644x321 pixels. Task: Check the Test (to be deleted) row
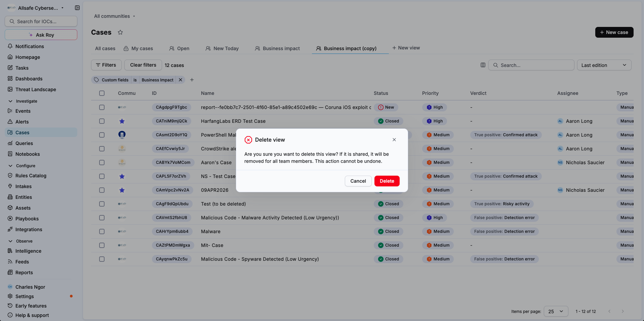click(102, 204)
